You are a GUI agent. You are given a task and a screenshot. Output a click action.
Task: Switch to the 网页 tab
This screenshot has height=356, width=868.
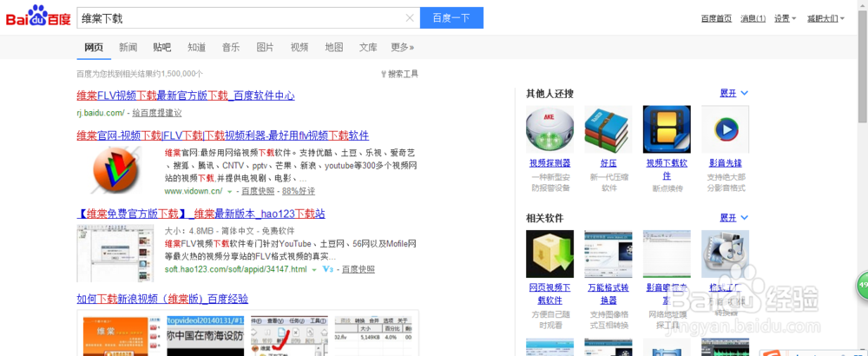pos(94,47)
